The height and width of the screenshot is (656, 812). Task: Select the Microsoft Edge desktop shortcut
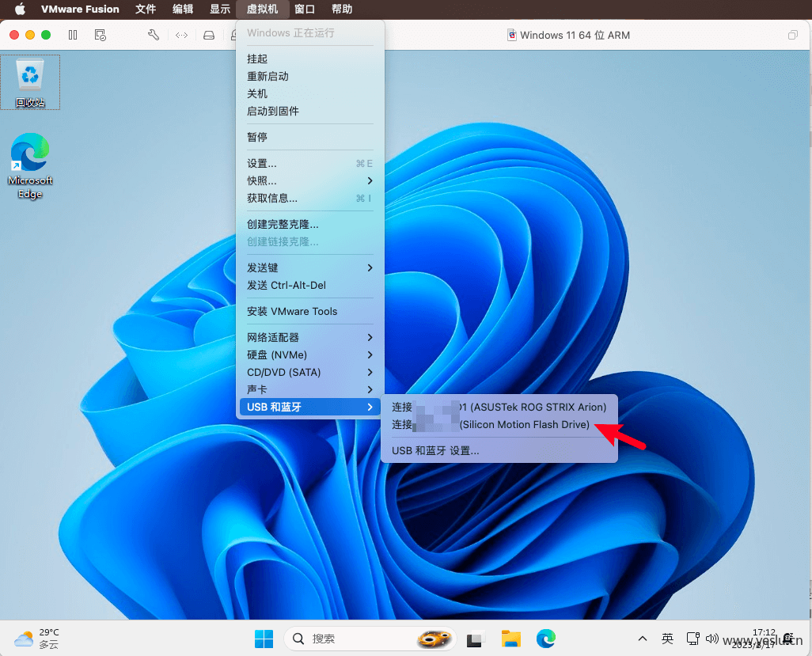point(30,166)
